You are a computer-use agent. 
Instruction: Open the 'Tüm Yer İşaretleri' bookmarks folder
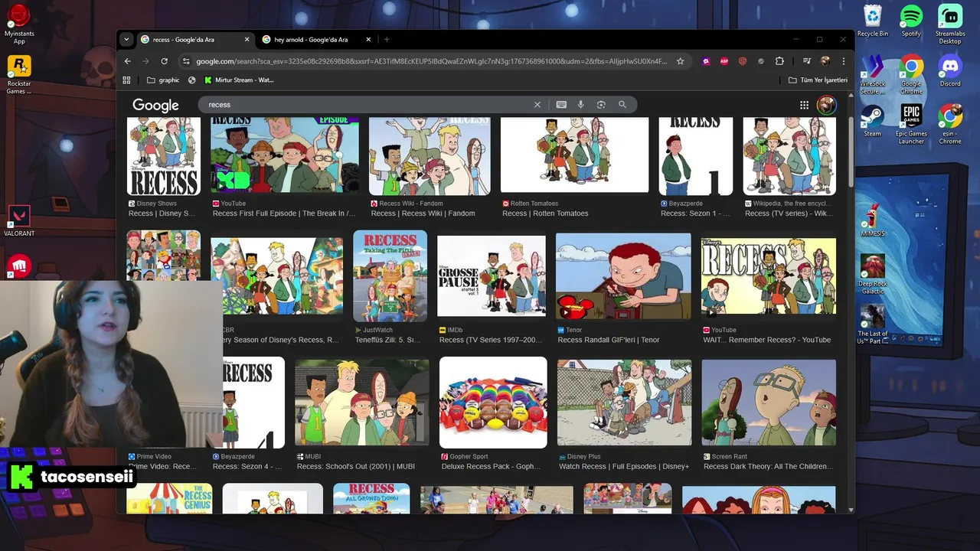point(818,80)
